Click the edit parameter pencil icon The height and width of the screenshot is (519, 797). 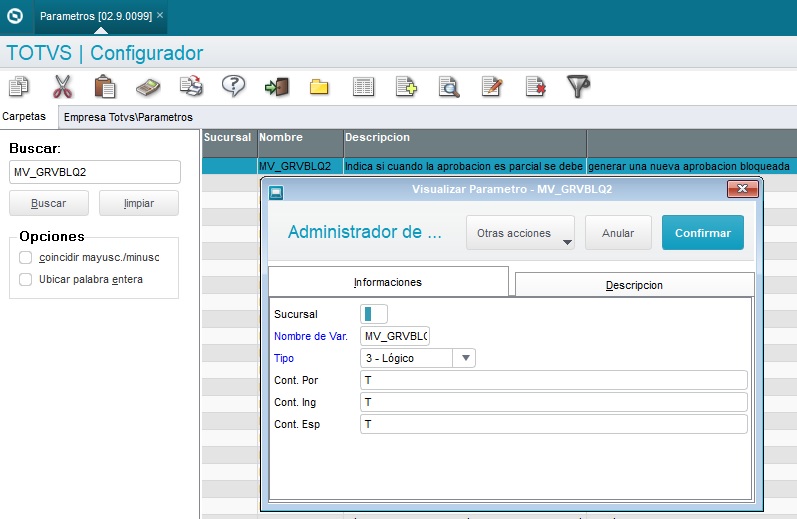[x=492, y=86]
